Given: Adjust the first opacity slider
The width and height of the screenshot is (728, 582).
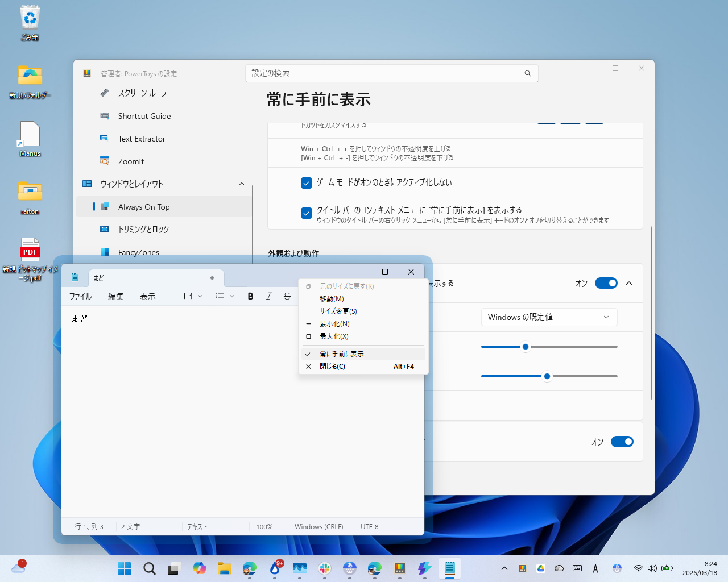Looking at the screenshot, I should pyautogui.click(x=525, y=346).
